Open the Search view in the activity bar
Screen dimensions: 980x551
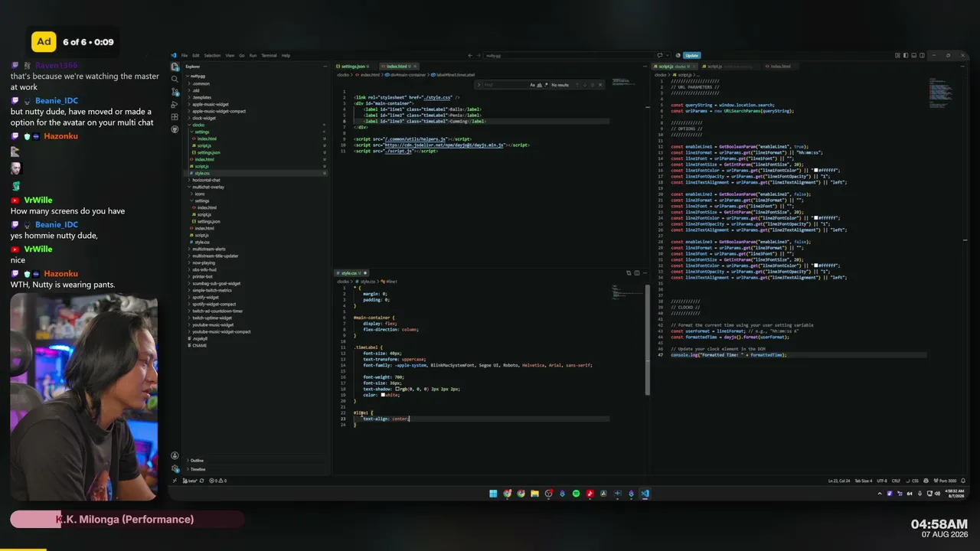pyautogui.click(x=175, y=79)
